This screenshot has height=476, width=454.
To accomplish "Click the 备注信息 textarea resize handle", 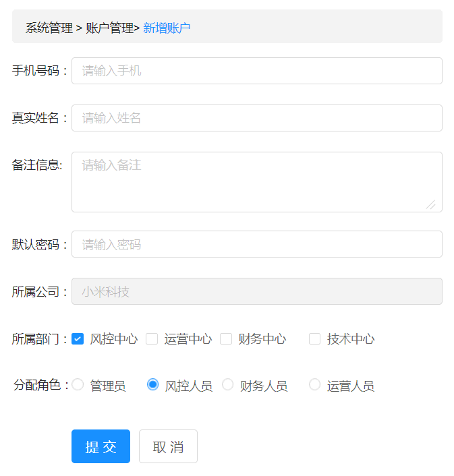I will (x=430, y=204).
